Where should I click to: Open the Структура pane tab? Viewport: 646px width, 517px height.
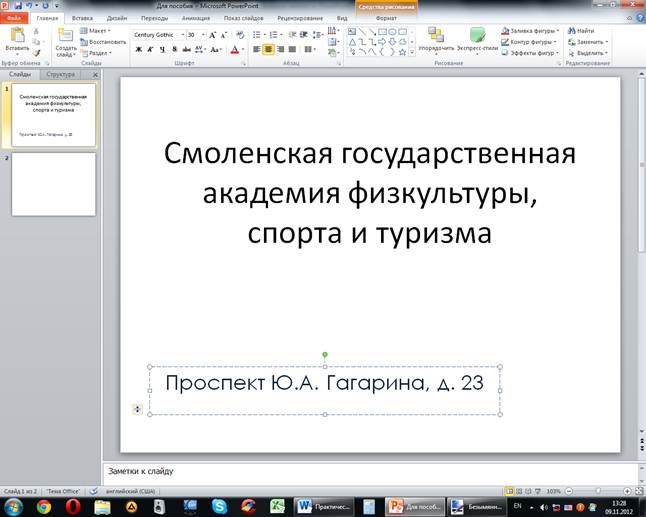pos(59,74)
